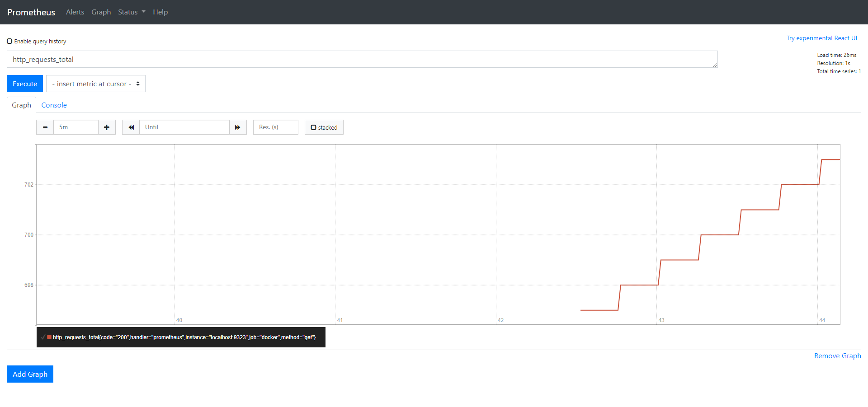The width and height of the screenshot is (868, 407).
Task: Open the insert metric at cursor dropdown
Action: coord(96,84)
